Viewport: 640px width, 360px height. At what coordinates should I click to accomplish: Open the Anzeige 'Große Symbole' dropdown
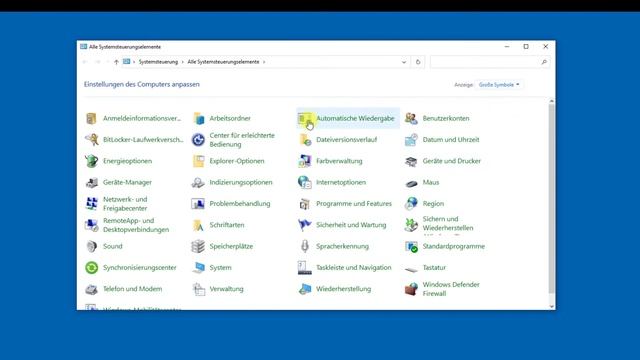click(499, 84)
